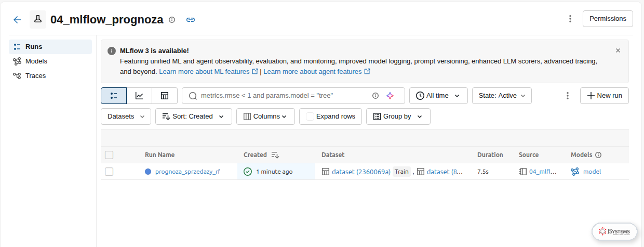644x247 pixels.
Task: Select all runs header checkbox
Action: [109, 155]
